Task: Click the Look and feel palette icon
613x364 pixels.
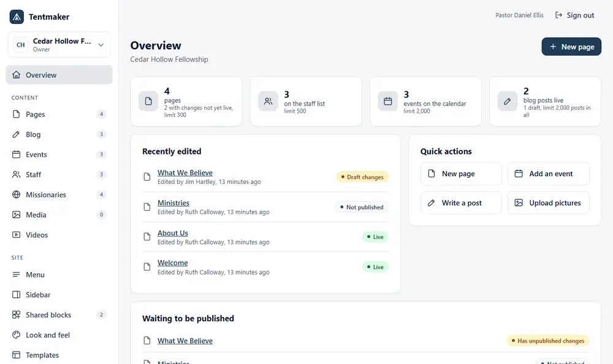Action: [x=16, y=335]
